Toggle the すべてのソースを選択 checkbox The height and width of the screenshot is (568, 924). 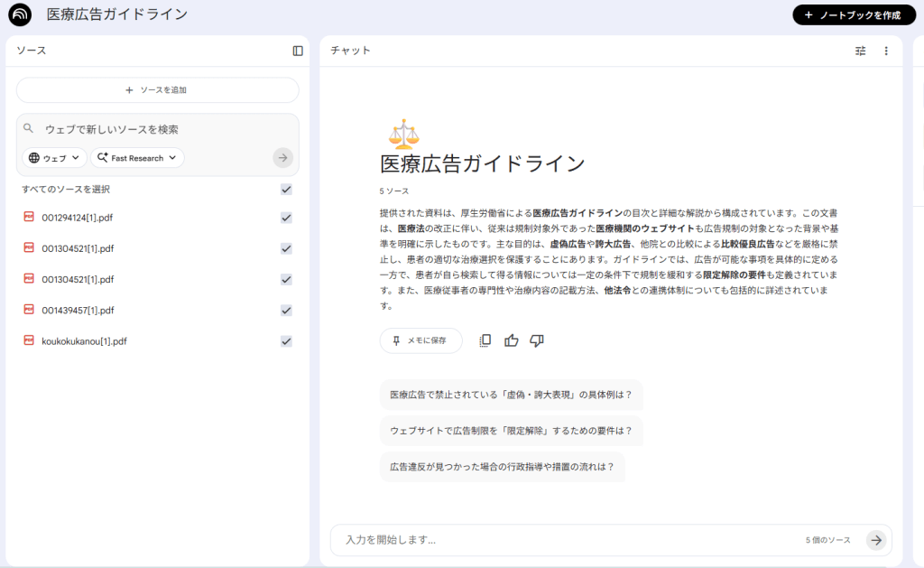286,190
